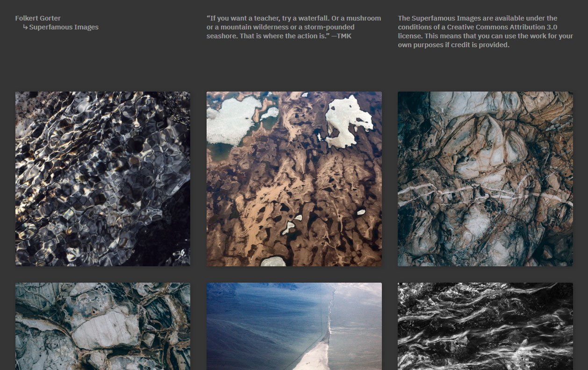
Task: Open the Folkert Gorter link
Action: [38, 18]
